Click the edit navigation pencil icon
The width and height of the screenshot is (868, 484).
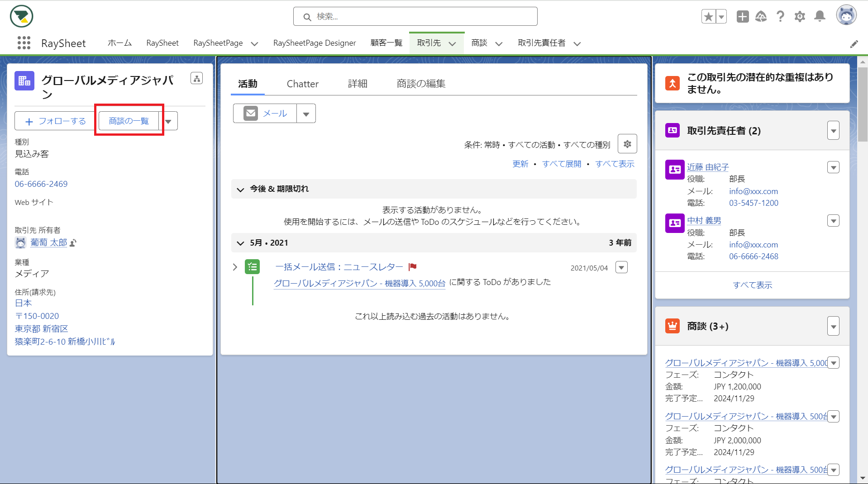854,44
